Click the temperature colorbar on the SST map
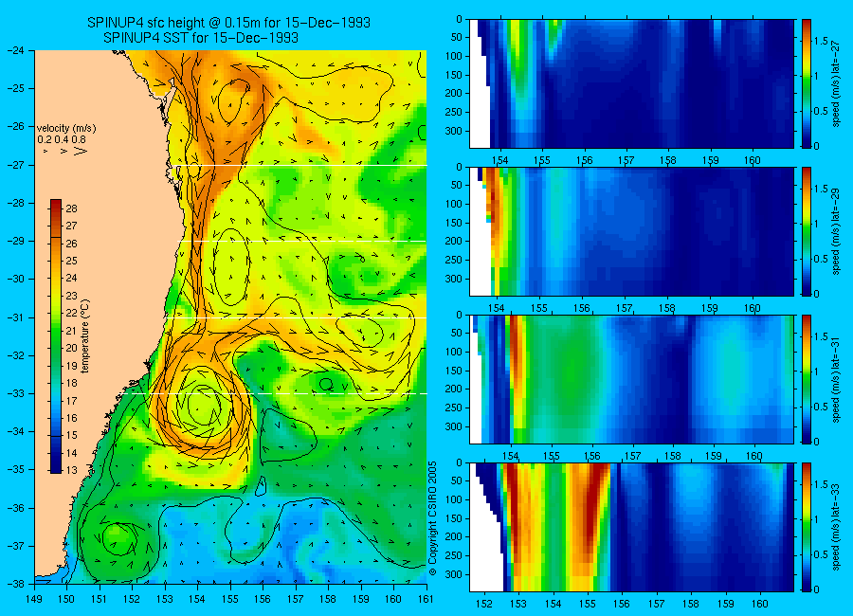The width and height of the screenshot is (853, 616). [56, 335]
